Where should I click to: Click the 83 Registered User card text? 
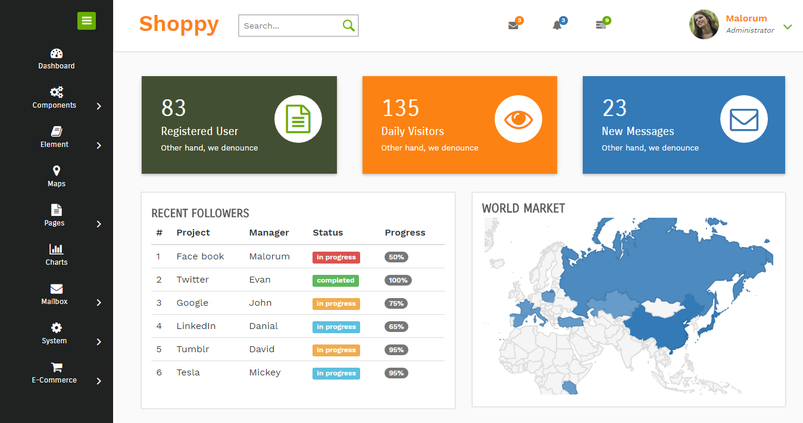[209, 125]
